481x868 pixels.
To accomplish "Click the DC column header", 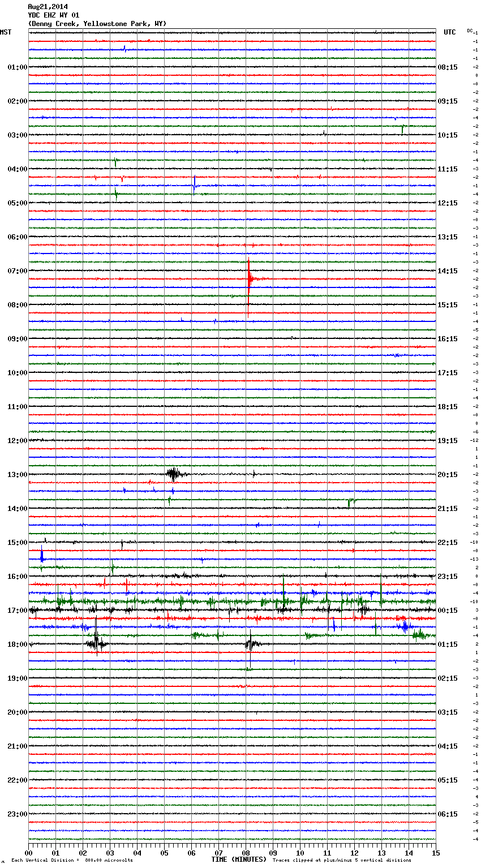I will 470,31.
